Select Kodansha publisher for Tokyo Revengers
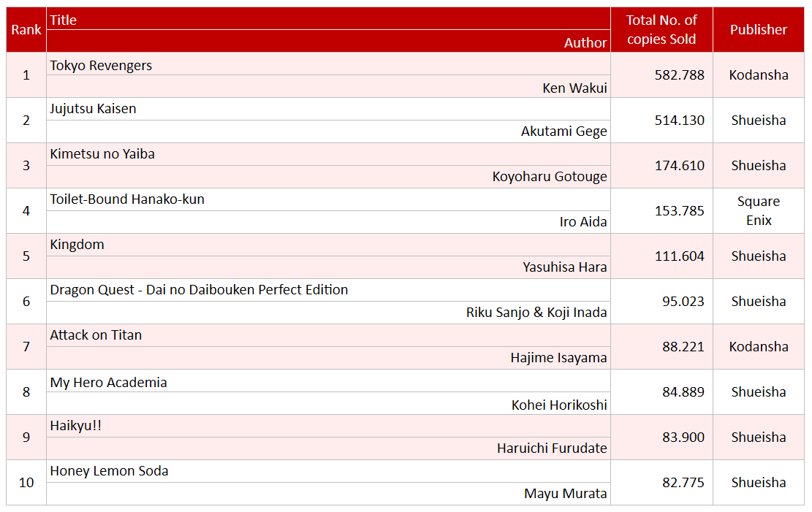The height and width of the screenshot is (512, 812). coord(759,75)
